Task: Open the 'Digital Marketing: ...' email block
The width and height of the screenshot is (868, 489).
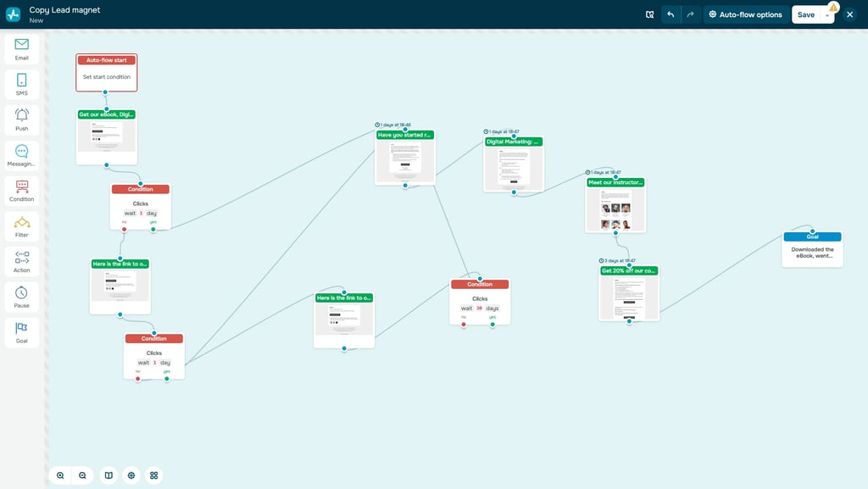Action: click(x=514, y=164)
